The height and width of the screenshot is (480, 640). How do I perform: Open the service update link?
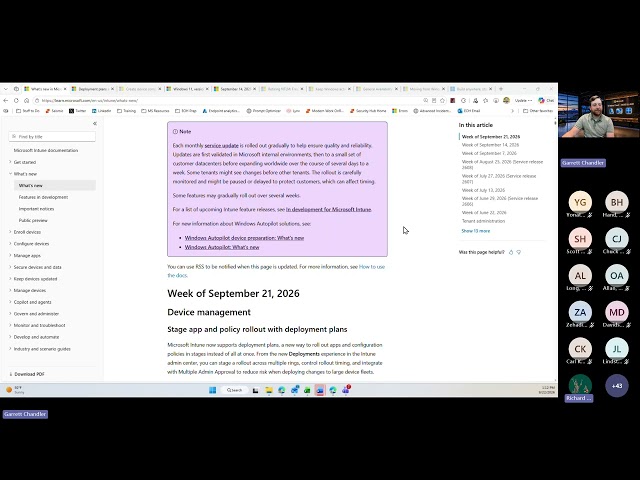tap(221, 145)
